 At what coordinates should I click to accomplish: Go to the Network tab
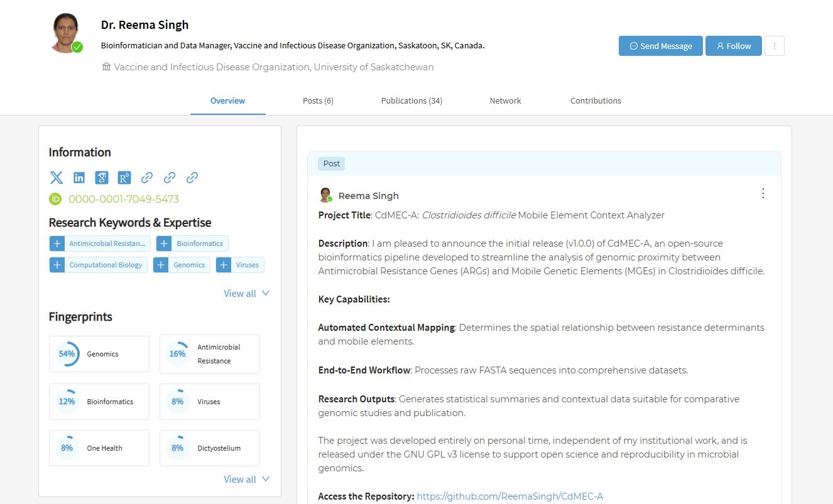pyautogui.click(x=506, y=100)
